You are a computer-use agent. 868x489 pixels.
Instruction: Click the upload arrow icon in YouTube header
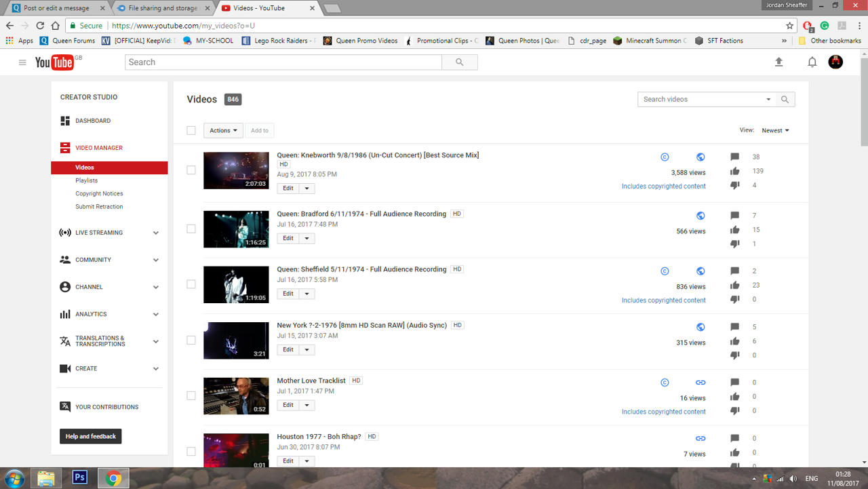(778, 62)
